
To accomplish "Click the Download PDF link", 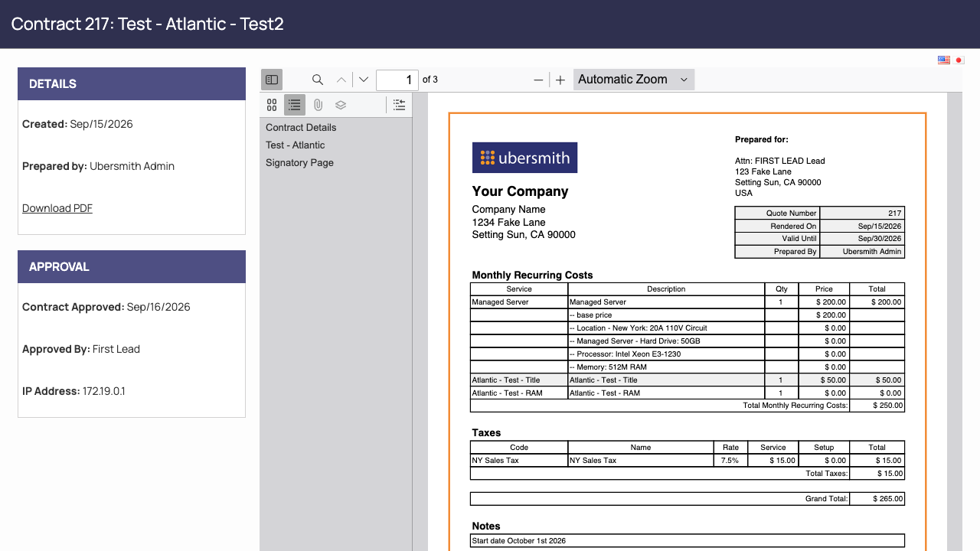I will pyautogui.click(x=57, y=208).
